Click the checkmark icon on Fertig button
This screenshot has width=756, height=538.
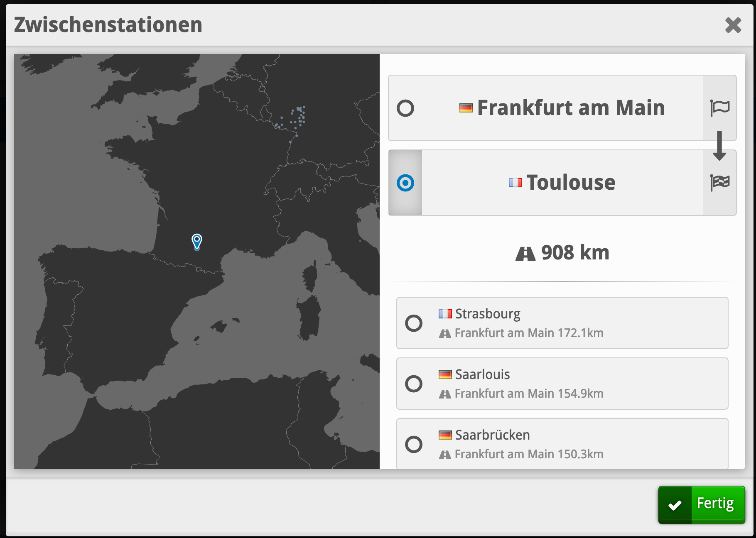(675, 505)
